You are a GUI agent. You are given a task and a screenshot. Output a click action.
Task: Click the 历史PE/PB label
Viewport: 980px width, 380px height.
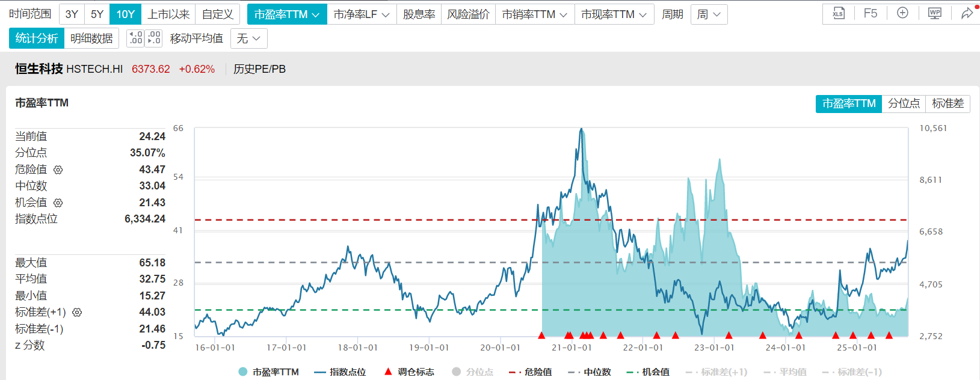coord(259,69)
